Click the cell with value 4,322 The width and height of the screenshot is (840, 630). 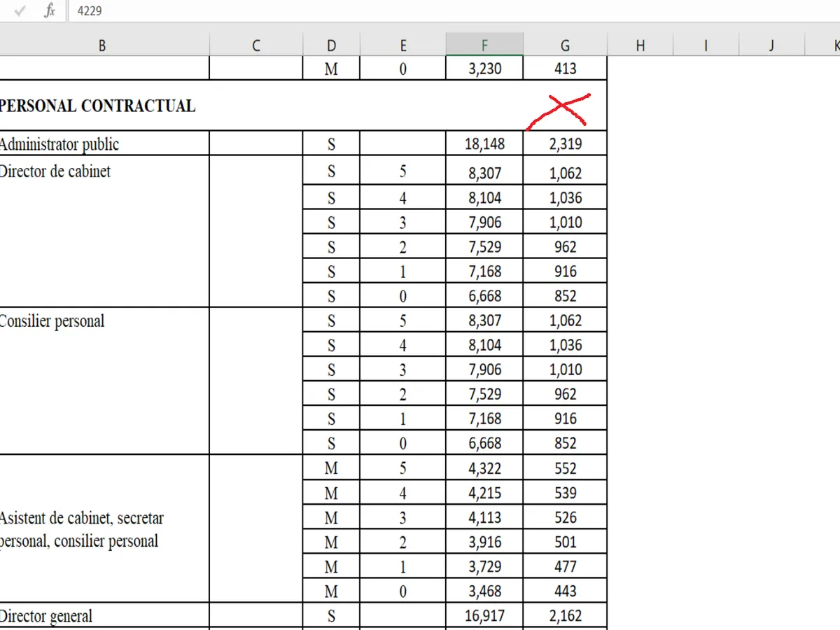click(484, 468)
